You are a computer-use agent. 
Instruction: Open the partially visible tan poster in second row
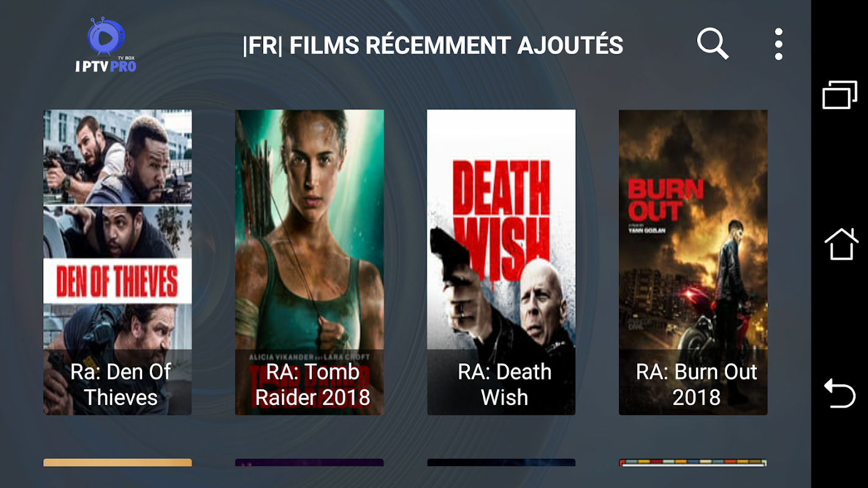point(117,462)
